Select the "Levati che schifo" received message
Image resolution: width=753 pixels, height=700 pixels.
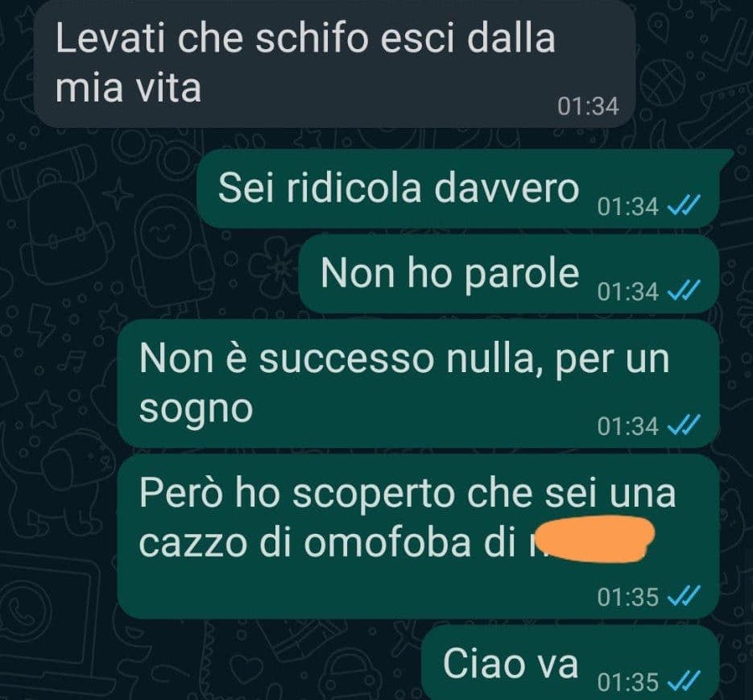(334, 65)
